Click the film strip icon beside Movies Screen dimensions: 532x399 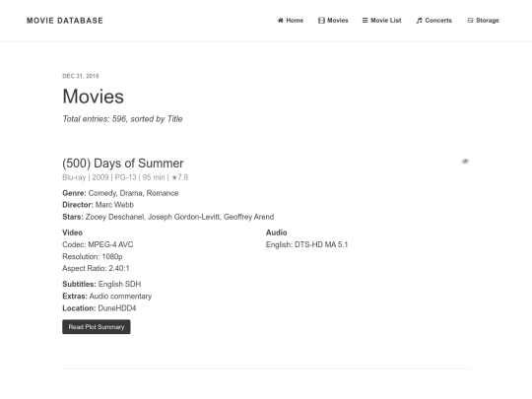point(321,21)
